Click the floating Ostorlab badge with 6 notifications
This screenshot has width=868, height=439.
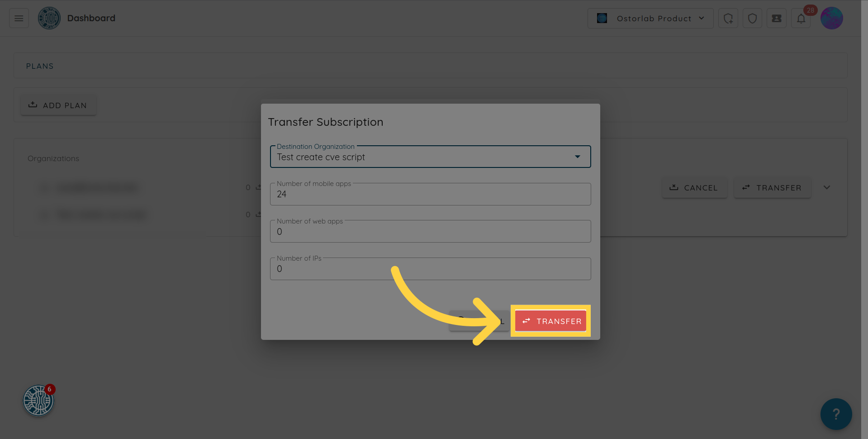point(38,401)
